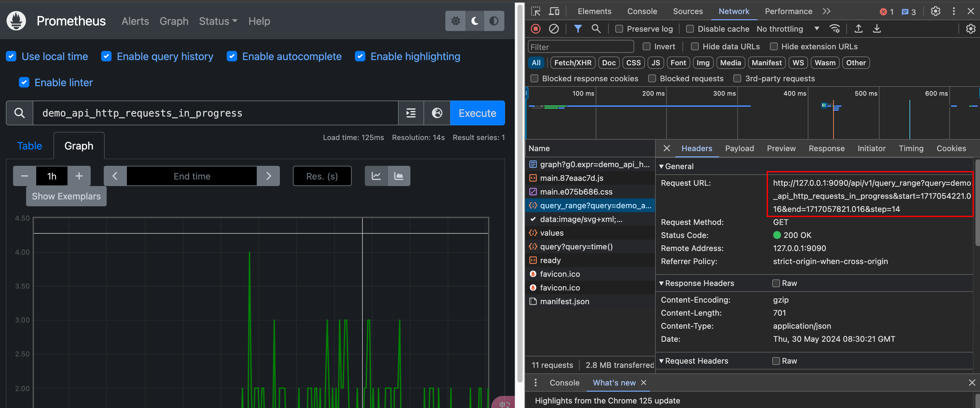Open network conditions Wi-Fi icon
Viewport: 980px width, 408px height.
(x=835, y=29)
